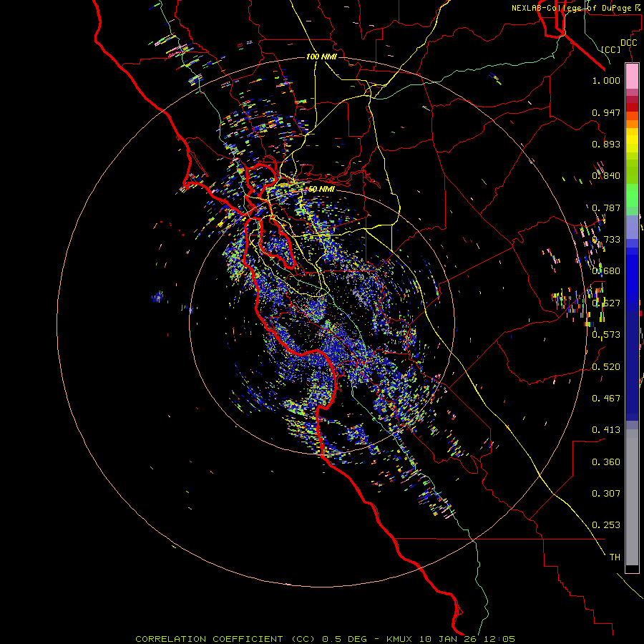Click the [CC] units label
This screenshot has width=644, height=644.
point(611,49)
